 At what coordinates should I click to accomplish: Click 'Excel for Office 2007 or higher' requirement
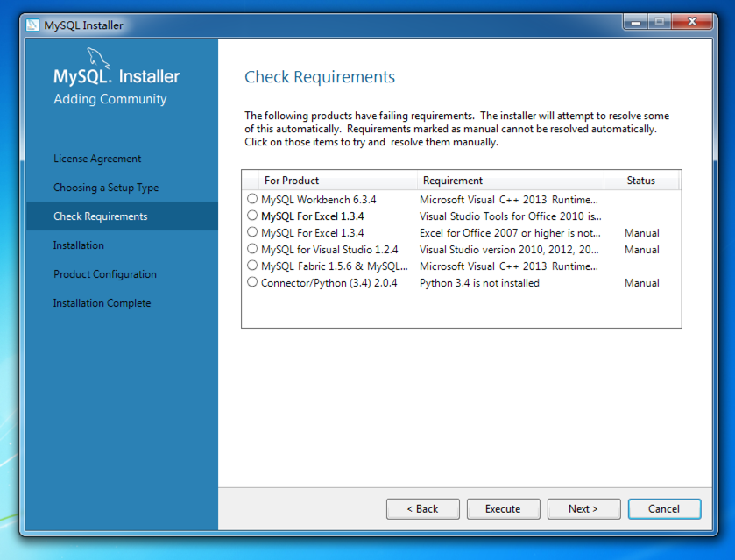pyautogui.click(x=510, y=233)
